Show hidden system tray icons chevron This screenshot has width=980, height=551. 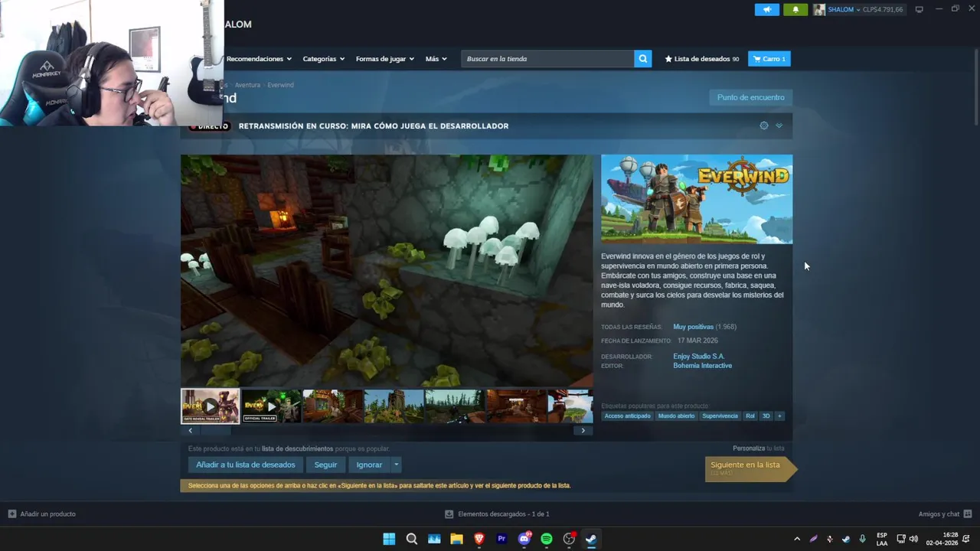coord(797,539)
